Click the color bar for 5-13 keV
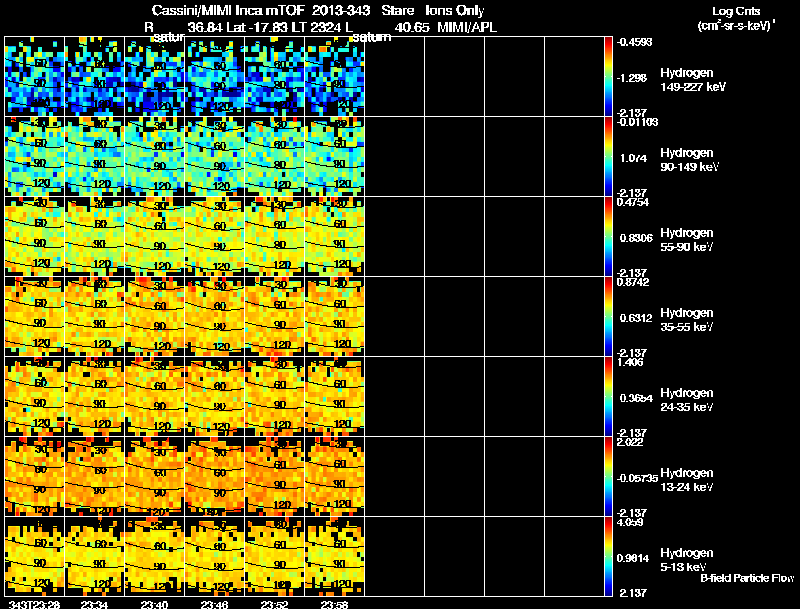The image size is (800, 609). coord(608,557)
